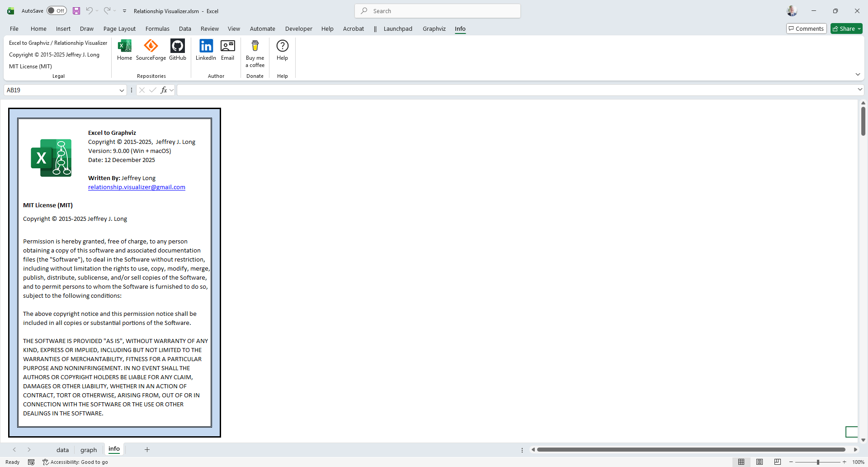Switch to Page Break Preview view

(x=777, y=462)
